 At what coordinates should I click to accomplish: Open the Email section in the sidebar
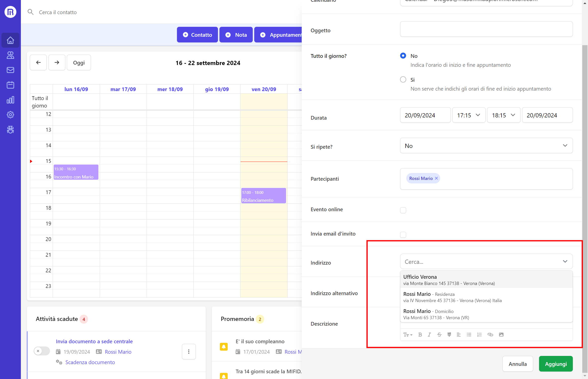point(10,70)
